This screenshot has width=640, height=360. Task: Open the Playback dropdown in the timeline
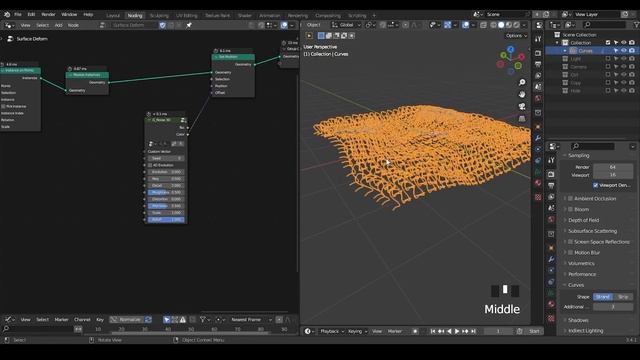(332, 331)
